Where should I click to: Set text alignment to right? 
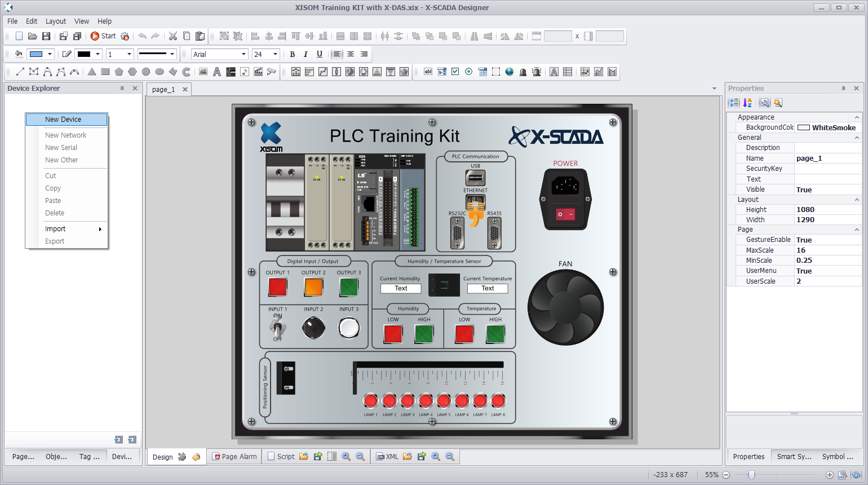click(364, 54)
